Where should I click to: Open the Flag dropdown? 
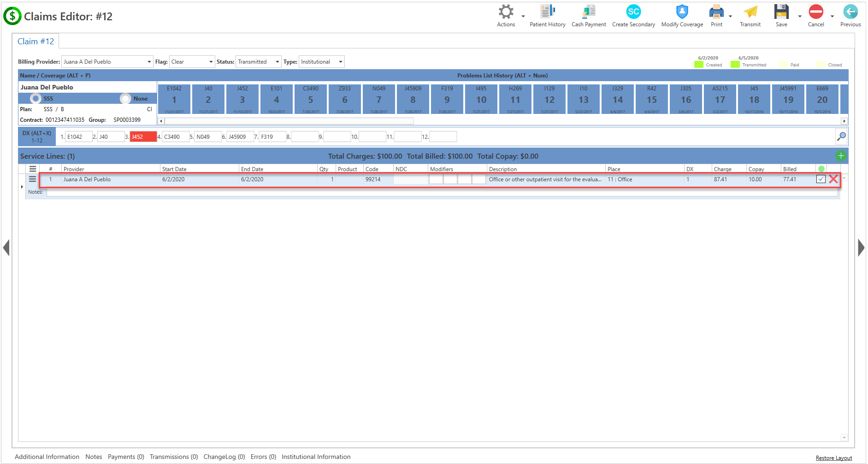pos(211,62)
